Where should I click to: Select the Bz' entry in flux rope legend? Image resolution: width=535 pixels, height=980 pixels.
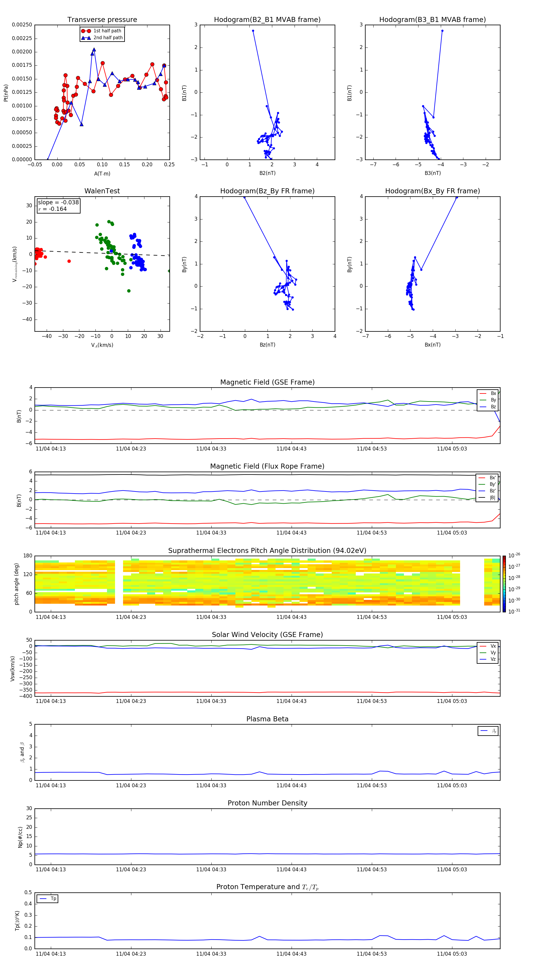487,491
